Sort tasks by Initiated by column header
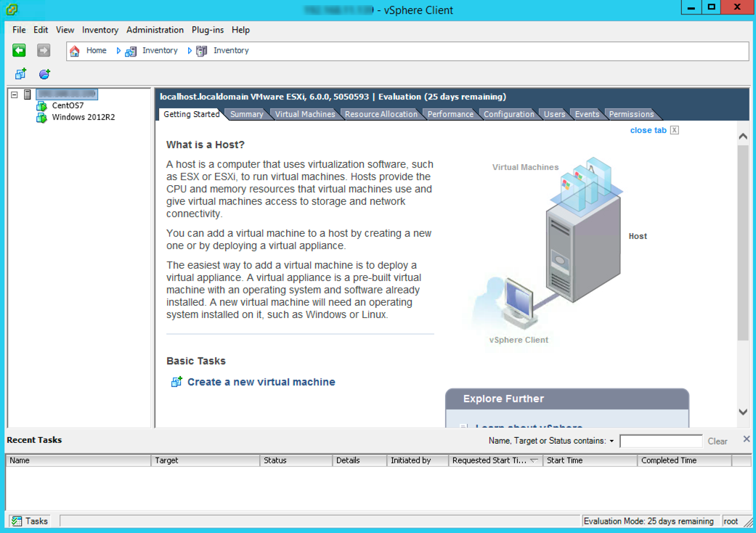 click(x=418, y=460)
